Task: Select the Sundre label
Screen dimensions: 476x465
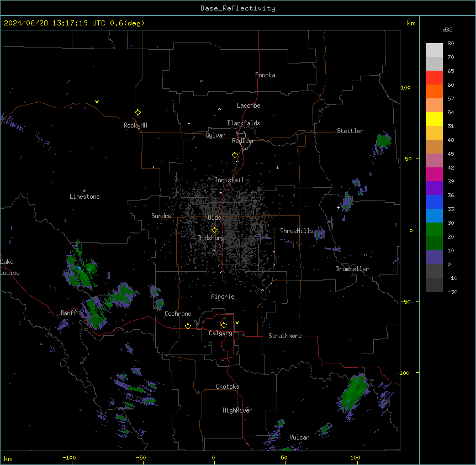Action: (161, 216)
